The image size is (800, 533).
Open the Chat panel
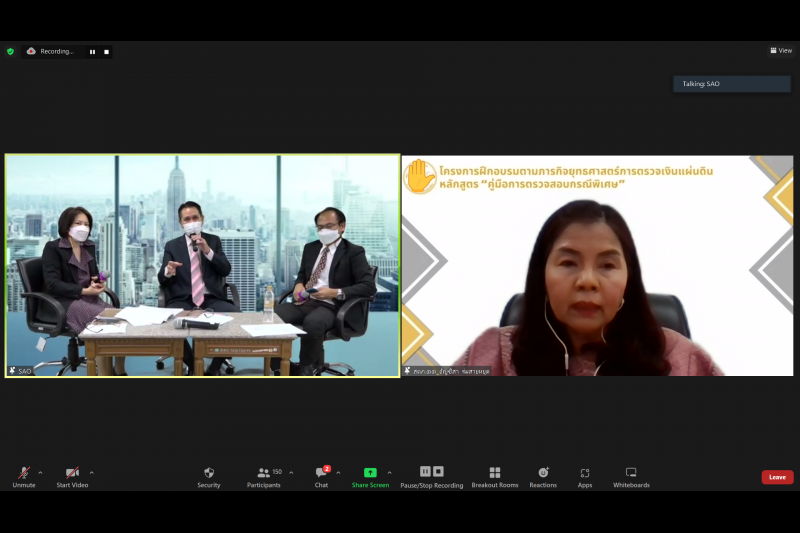click(x=321, y=476)
